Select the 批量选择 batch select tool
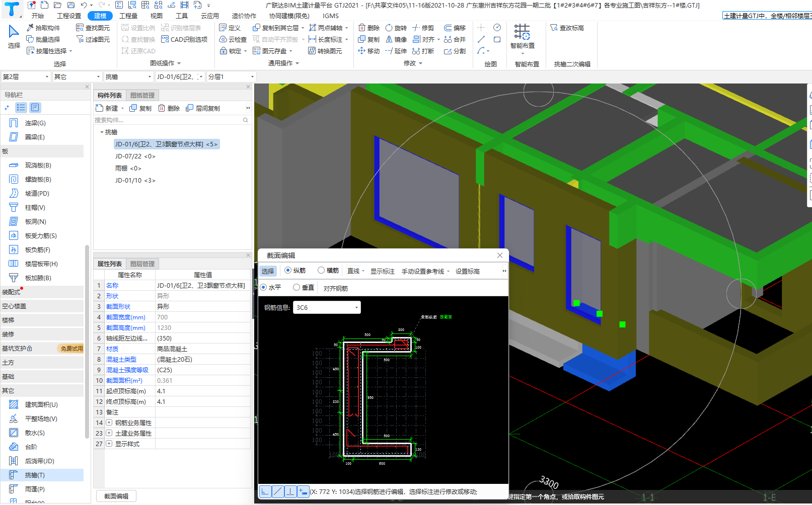 coord(43,39)
